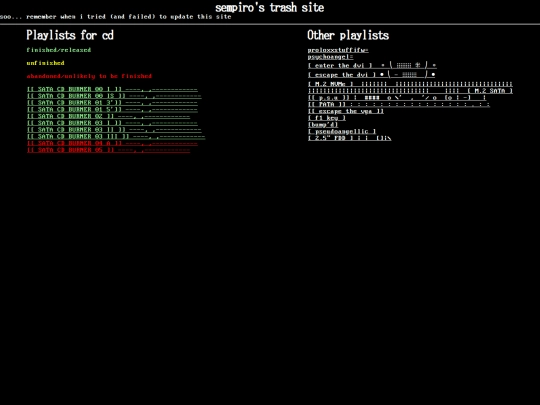
Task: Open the [ f1 key ] playlist link
Action: (326, 118)
